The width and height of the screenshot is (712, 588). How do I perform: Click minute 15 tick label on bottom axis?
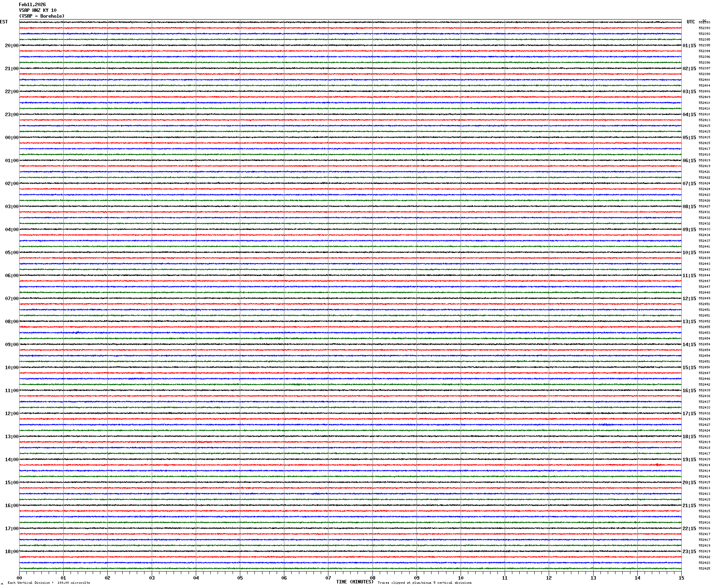point(681,578)
